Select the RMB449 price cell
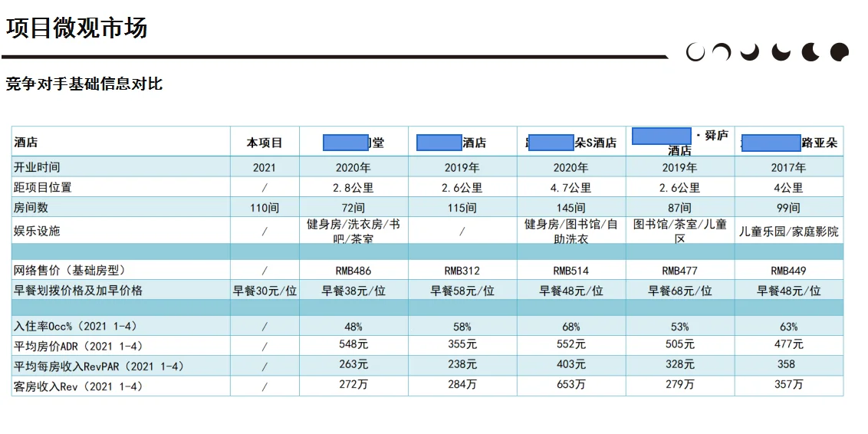The height and width of the screenshot is (434, 868). (788, 271)
